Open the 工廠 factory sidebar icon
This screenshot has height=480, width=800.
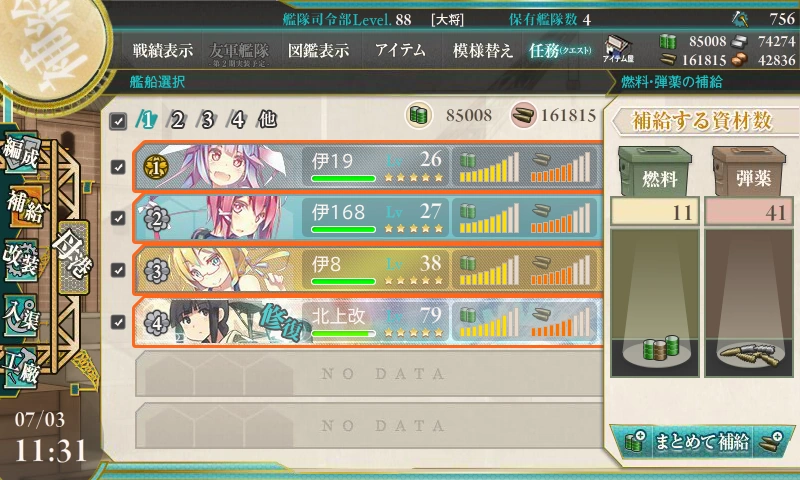(x=21, y=366)
